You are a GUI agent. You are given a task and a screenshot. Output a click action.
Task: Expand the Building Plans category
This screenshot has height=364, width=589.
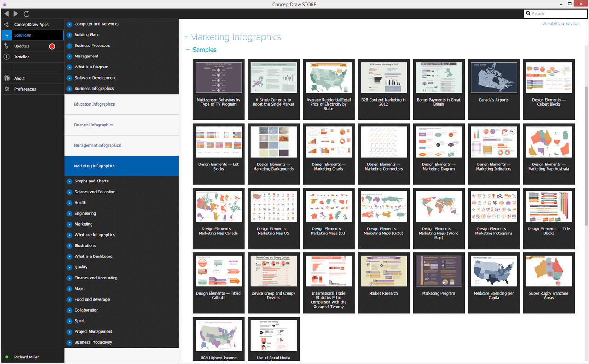pos(69,35)
